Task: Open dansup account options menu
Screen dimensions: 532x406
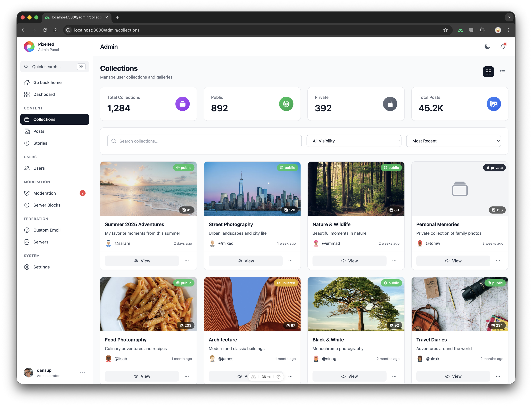Action: coord(83,373)
